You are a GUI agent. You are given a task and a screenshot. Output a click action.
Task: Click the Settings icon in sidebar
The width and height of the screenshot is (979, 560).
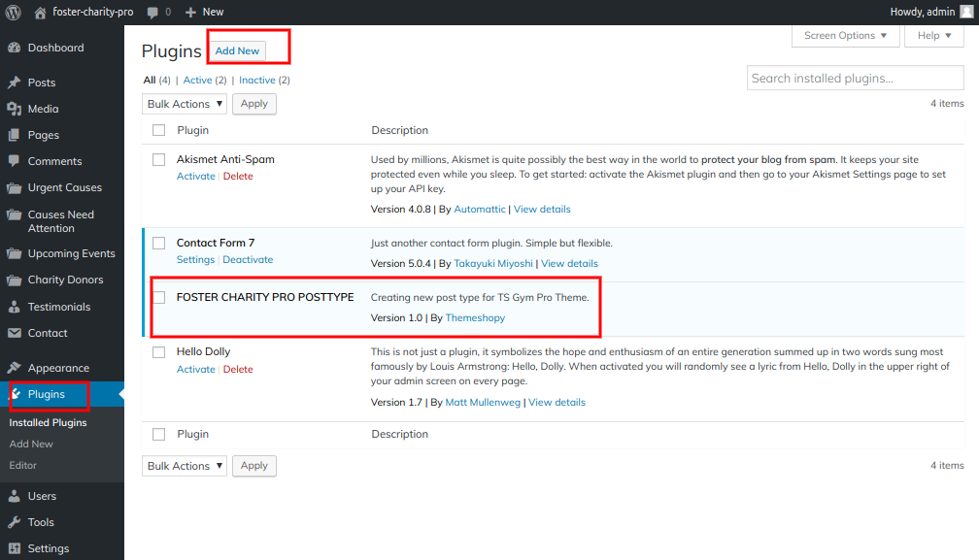(14, 548)
